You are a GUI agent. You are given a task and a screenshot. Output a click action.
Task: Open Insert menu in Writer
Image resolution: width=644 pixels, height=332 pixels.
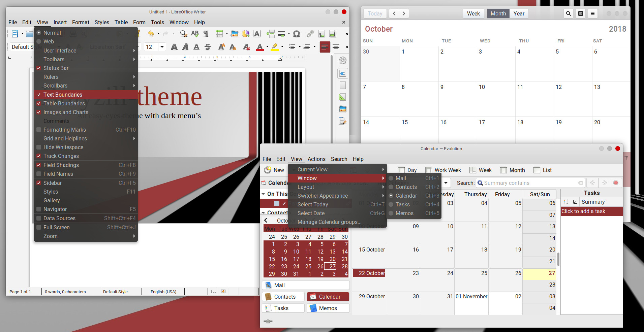click(60, 22)
